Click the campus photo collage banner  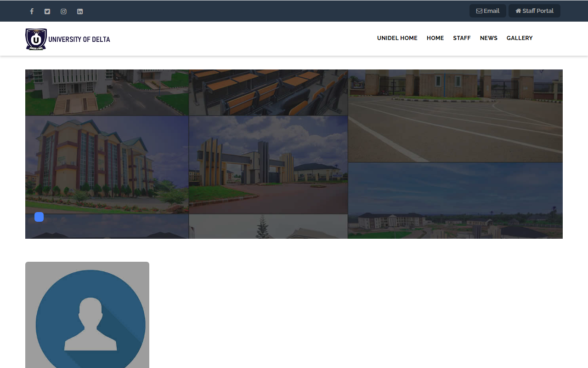tap(294, 154)
